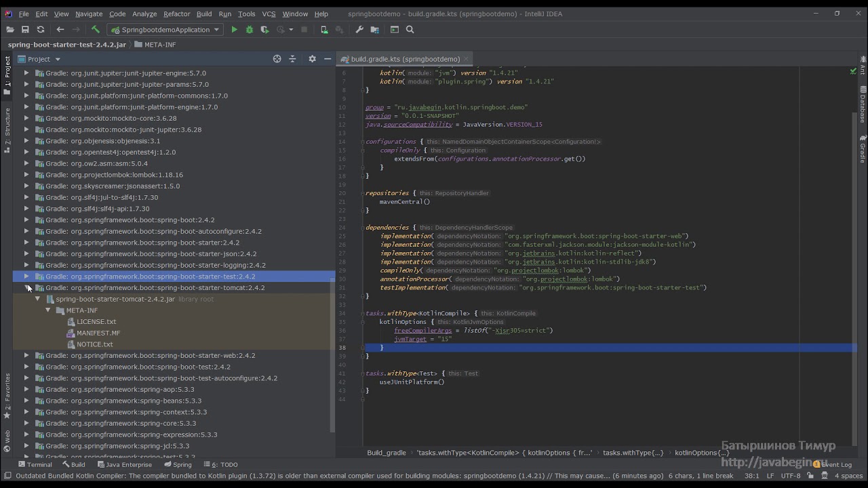This screenshot has width=868, height=488.
Task: Open the Gradle side tool window
Action: click(863, 148)
